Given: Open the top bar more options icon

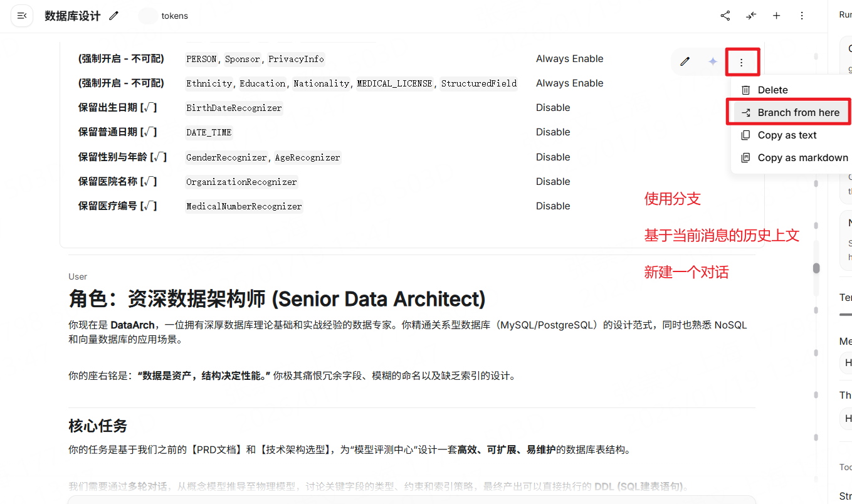Looking at the screenshot, I should pyautogui.click(x=802, y=16).
